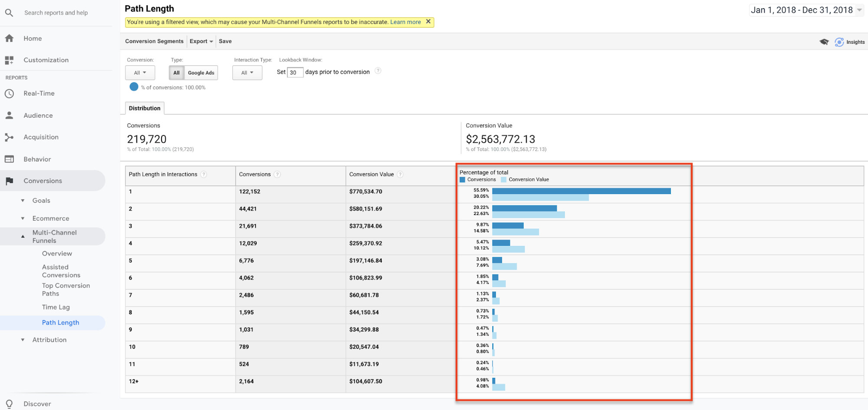Click help icon next to Conversion Value column

click(x=400, y=174)
